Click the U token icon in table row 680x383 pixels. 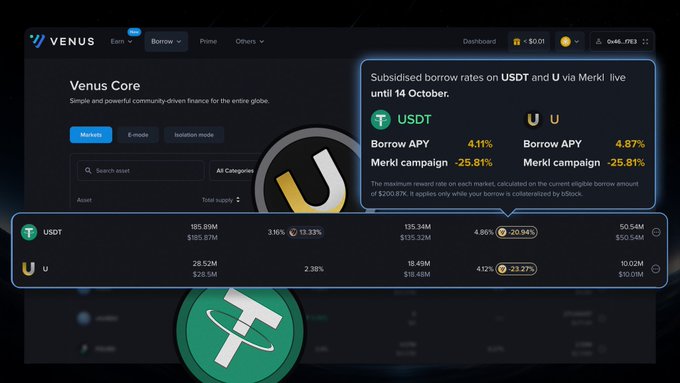tap(28, 269)
